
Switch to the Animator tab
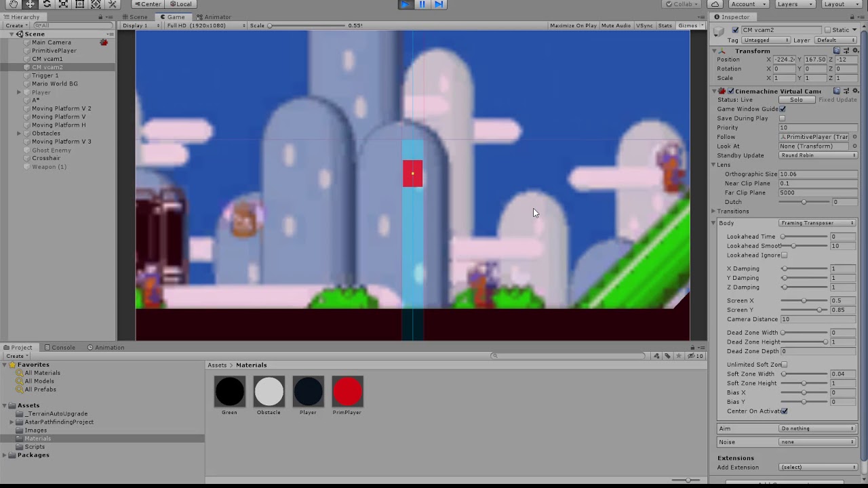pyautogui.click(x=214, y=17)
